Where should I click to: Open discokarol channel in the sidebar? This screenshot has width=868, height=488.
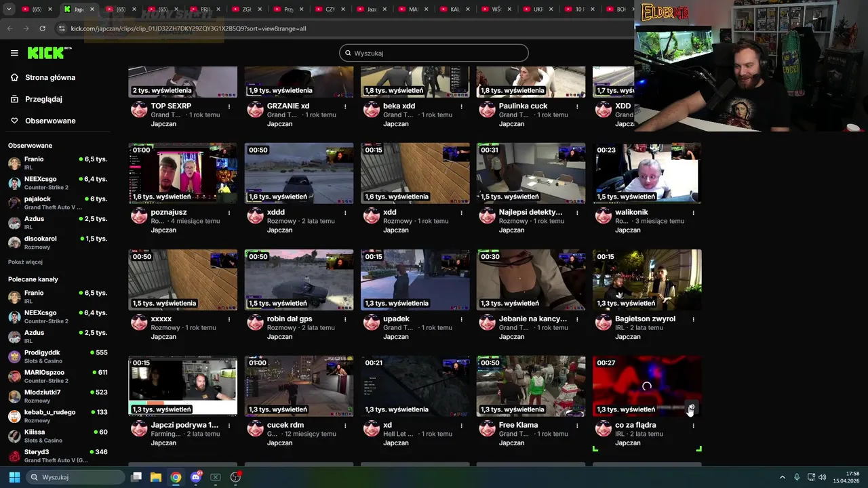pos(58,243)
